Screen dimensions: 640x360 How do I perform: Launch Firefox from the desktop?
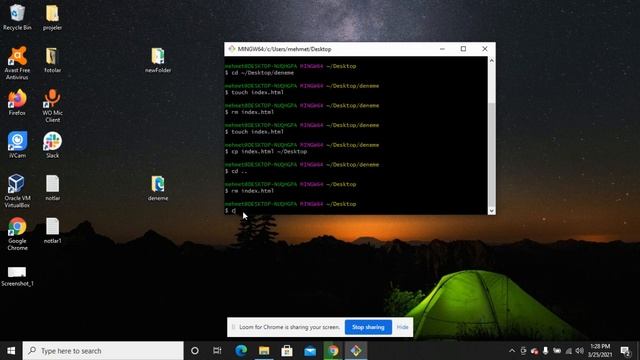pos(17,103)
